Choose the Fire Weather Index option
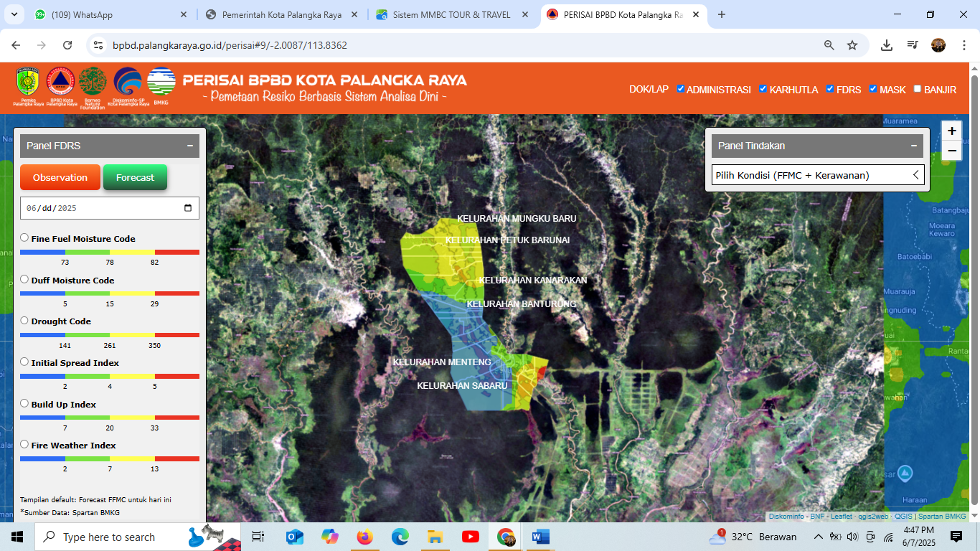The width and height of the screenshot is (980, 551). (24, 444)
